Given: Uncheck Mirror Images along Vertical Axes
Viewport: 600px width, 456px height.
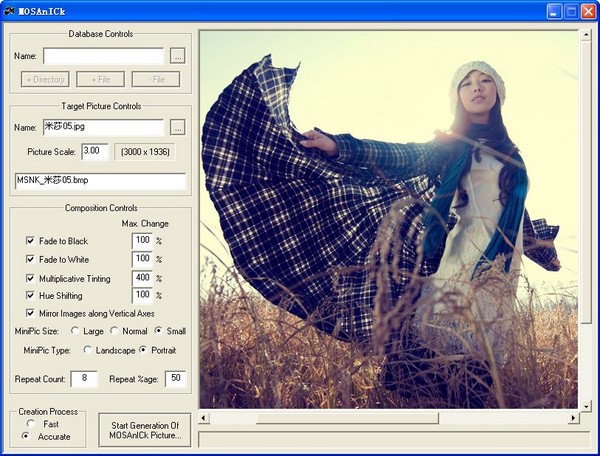Looking at the screenshot, I should [x=31, y=313].
